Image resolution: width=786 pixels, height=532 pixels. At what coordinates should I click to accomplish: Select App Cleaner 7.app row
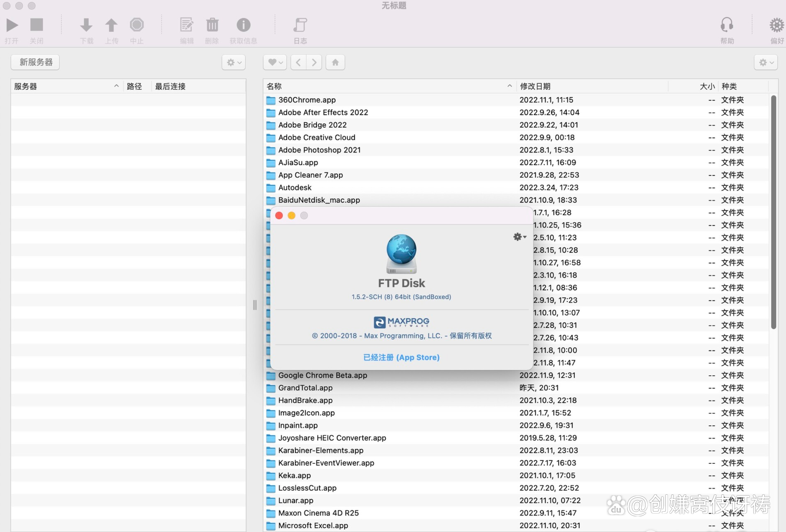[516, 175]
